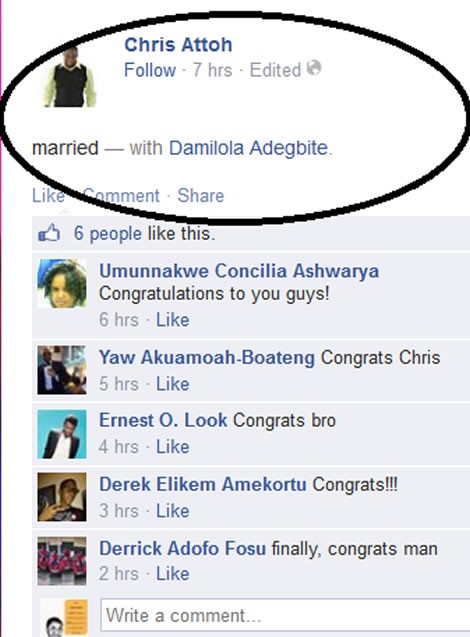Click the thumbs-up likes icon
Screen dimensions: 470x637
tap(49, 234)
